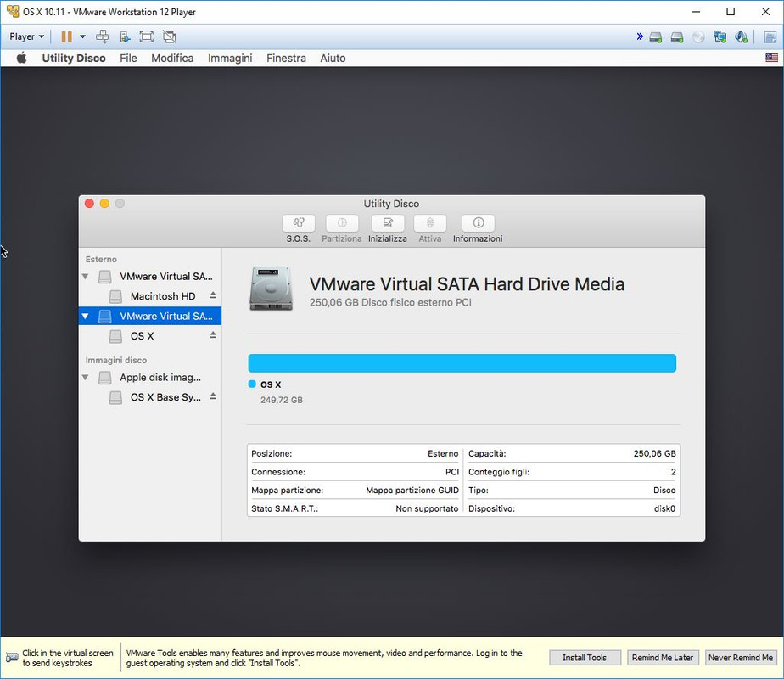
Task: Open the Immagini menu
Action: 230,58
